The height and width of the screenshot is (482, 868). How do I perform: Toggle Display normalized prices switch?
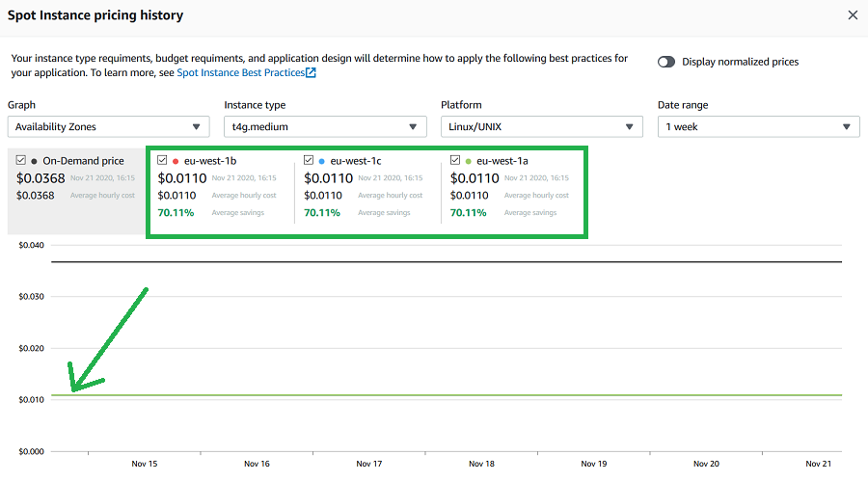[x=665, y=62]
